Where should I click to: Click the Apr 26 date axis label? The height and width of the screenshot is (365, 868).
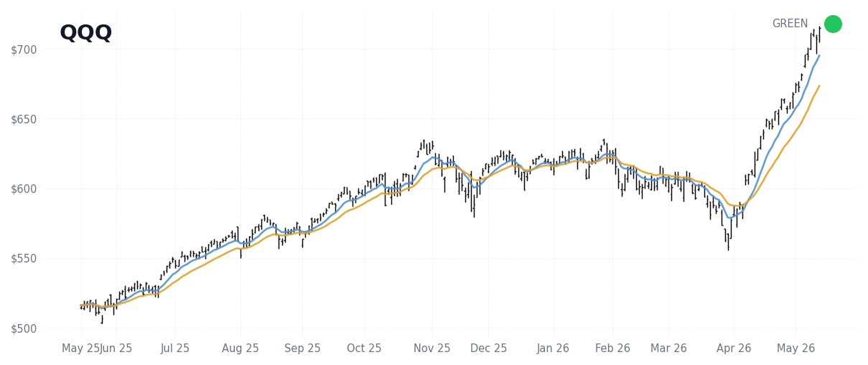tap(734, 349)
